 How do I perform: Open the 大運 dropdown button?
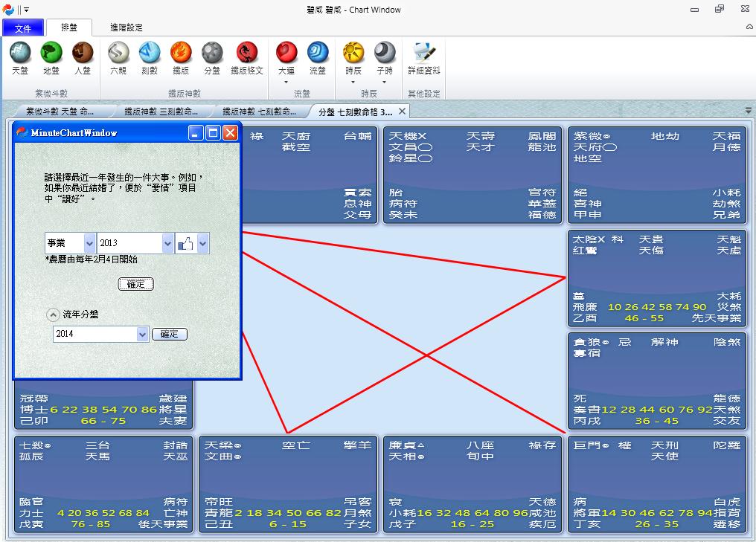click(x=286, y=81)
